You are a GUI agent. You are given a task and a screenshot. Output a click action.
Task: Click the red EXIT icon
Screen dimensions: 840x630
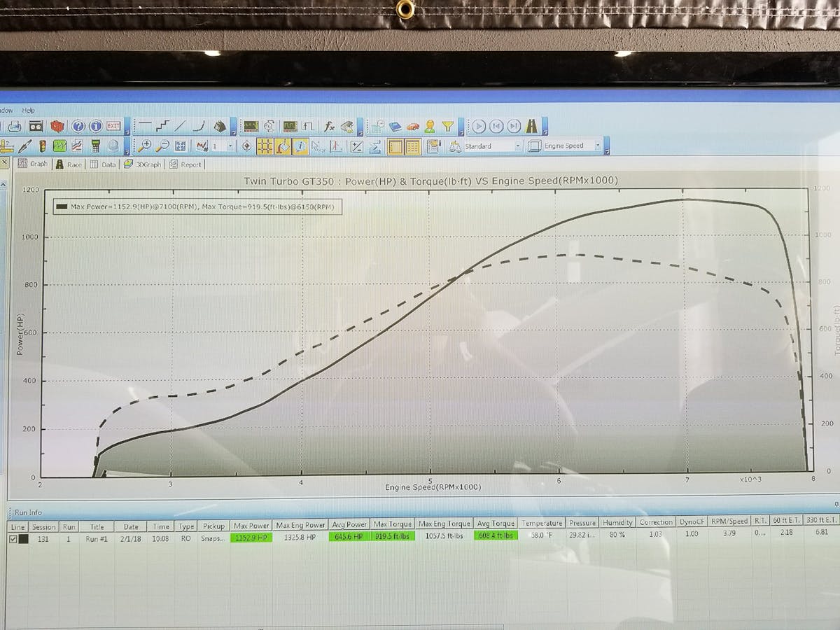pyautogui.click(x=113, y=127)
